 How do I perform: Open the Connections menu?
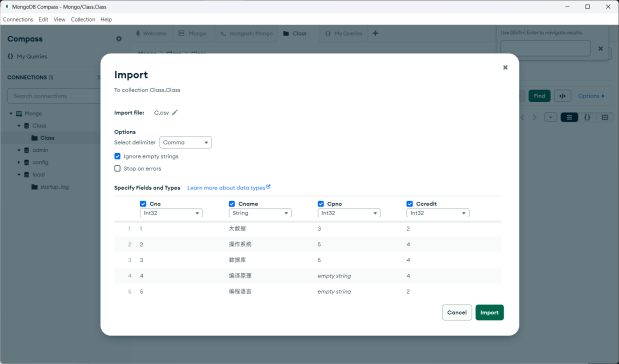[x=18, y=19]
